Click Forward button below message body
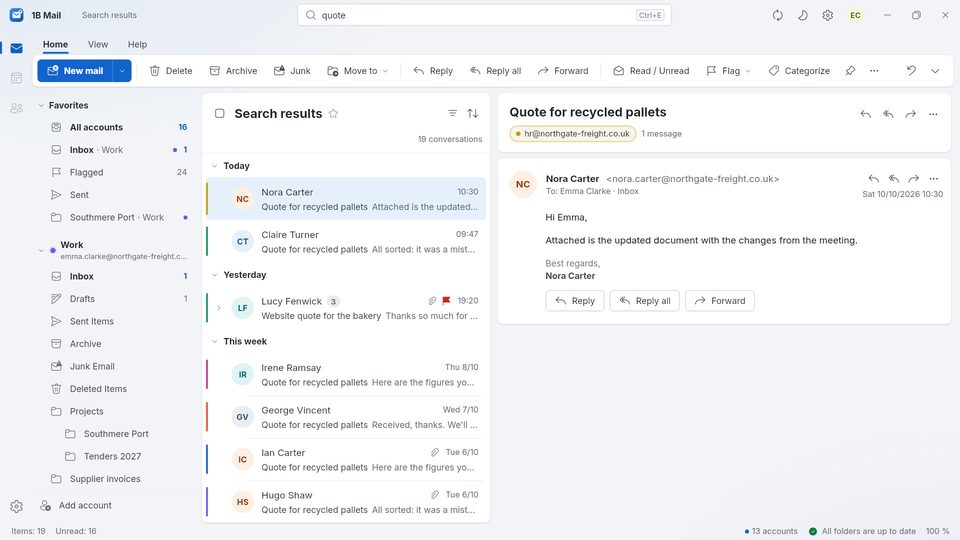Screen dimensions: 960x540 (x=719, y=301)
